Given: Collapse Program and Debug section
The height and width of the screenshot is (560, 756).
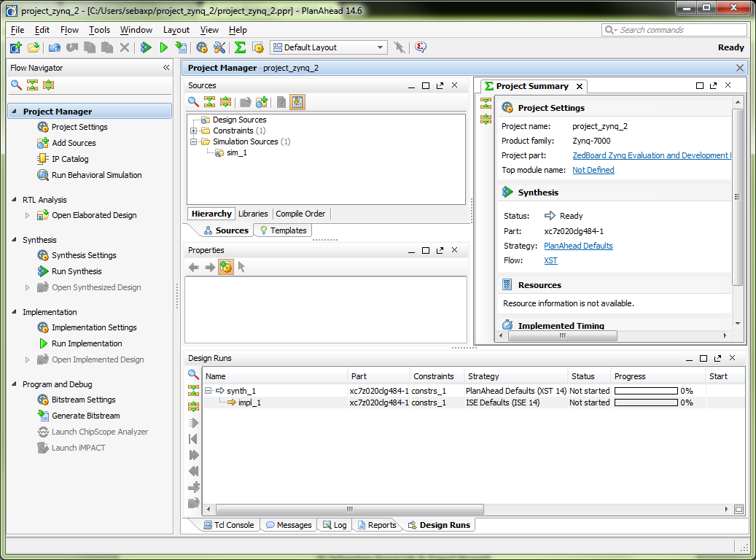Looking at the screenshot, I should (14, 384).
